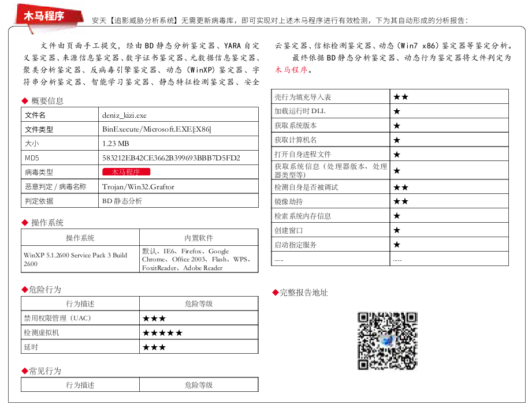Click the 获取计算机名 row
The width and height of the screenshot is (532, 408).
point(390,140)
